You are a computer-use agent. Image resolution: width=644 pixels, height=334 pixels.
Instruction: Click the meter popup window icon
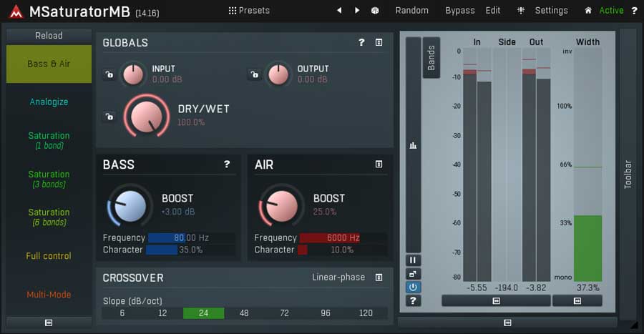pyautogui.click(x=413, y=274)
